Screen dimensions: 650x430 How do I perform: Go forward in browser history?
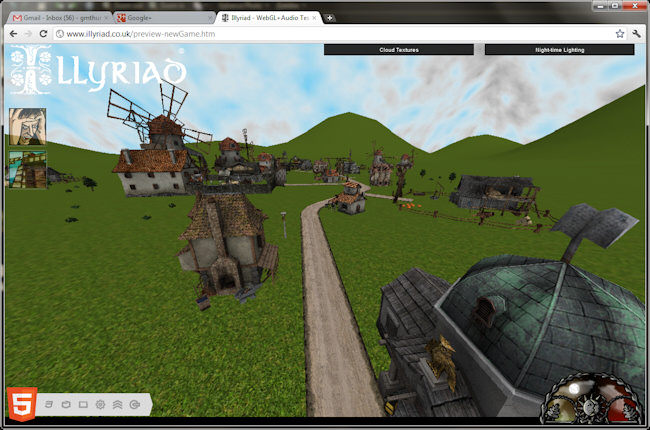(28, 34)
